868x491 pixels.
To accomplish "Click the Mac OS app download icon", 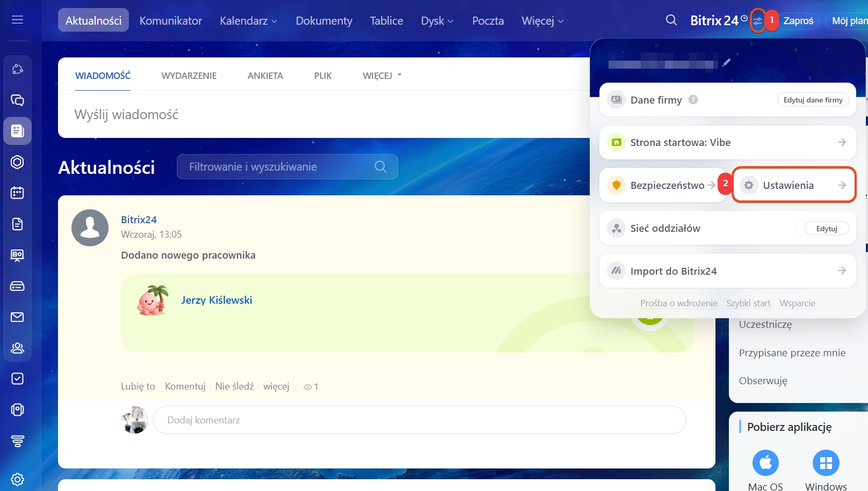I will click(x=765, y=463).
